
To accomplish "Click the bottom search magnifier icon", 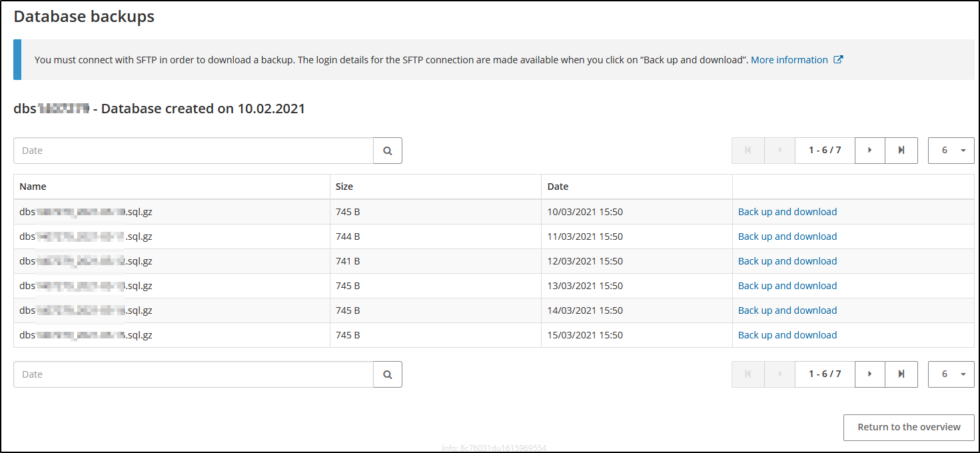I will (x=388, y=374).
